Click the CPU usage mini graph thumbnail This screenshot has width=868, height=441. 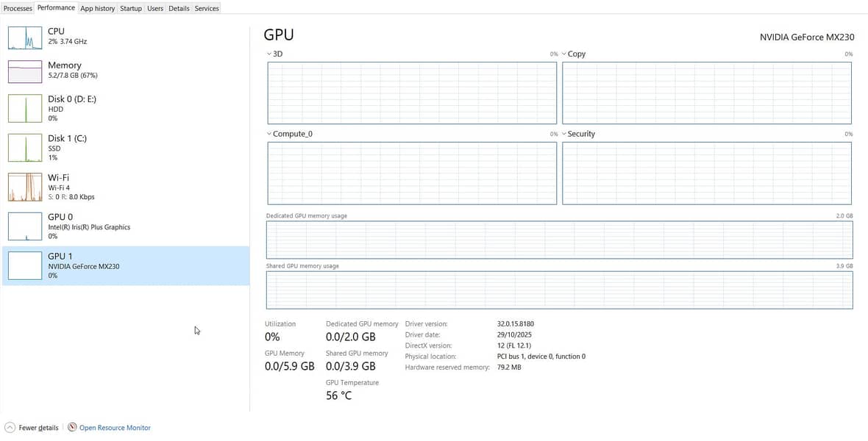(25, 37)
